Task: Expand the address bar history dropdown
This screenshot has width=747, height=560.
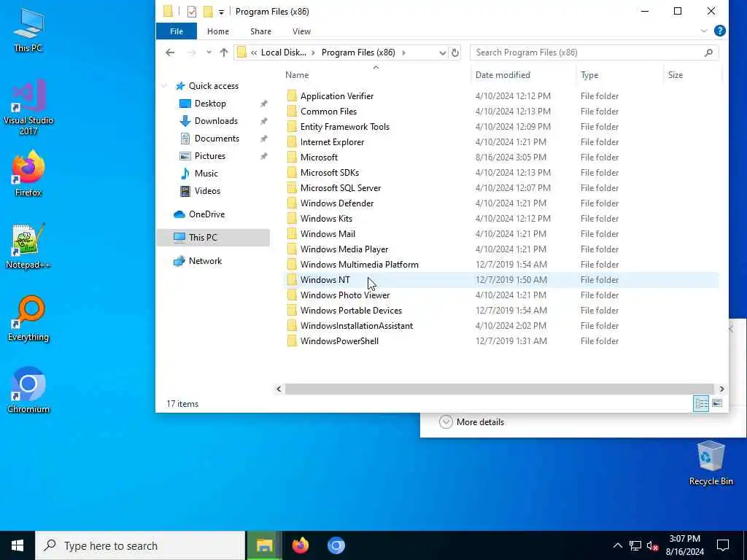Action: point(442,52)
